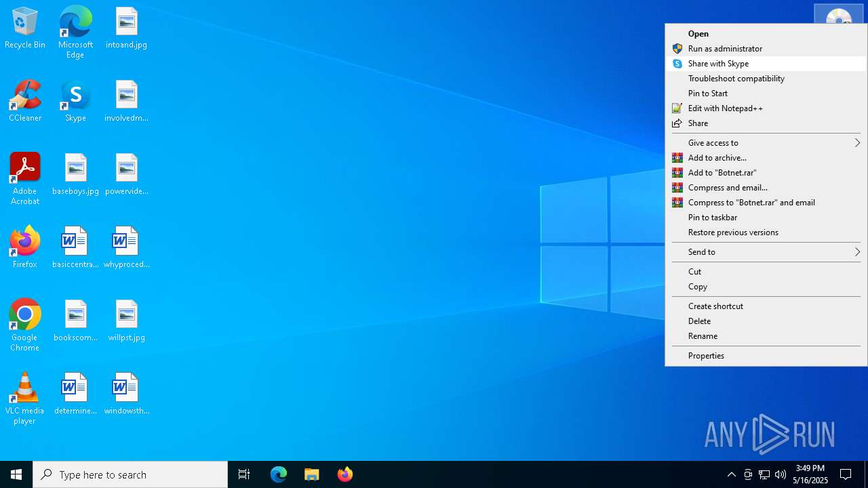Select Restore previous versions
The image size is (868, 488).
(x=766, y=232)
